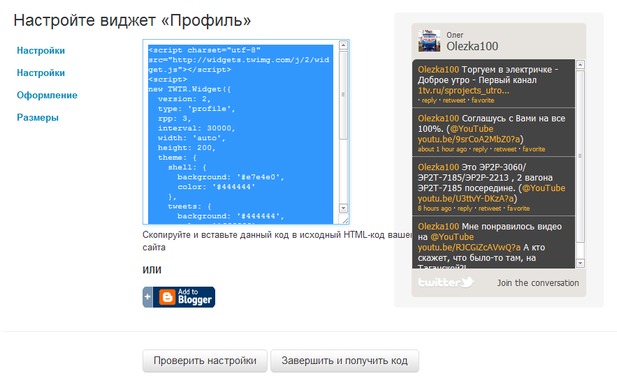The width and height of the screenshot is (617, 385).
Task: Open the 1tv.ru/sprojects_utro link in first tweet
Action: point(463,90)
